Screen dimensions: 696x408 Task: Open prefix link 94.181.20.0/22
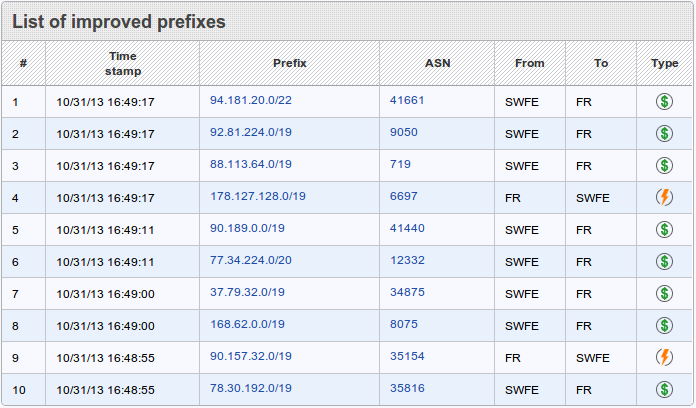(x=251, y=100)
